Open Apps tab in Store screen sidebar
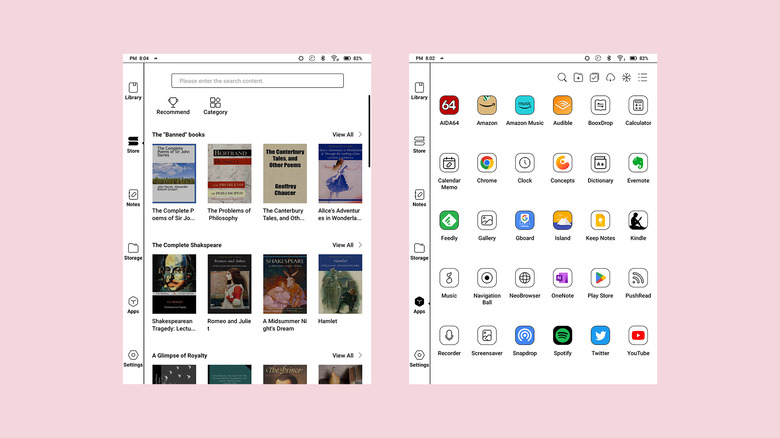 (x=133, y=305)
